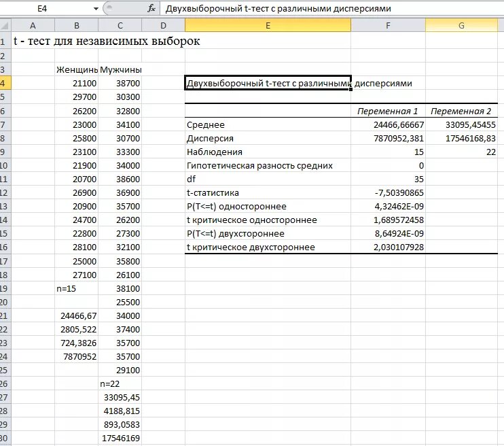Select cell with value 17546169
The height and width of the screenshot is (446, 504).
(x=120, y=438)
